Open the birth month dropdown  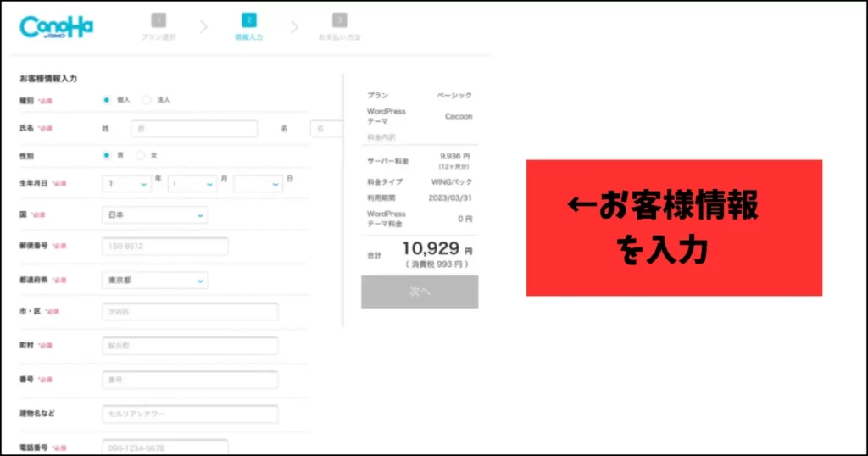click(192, 184)
